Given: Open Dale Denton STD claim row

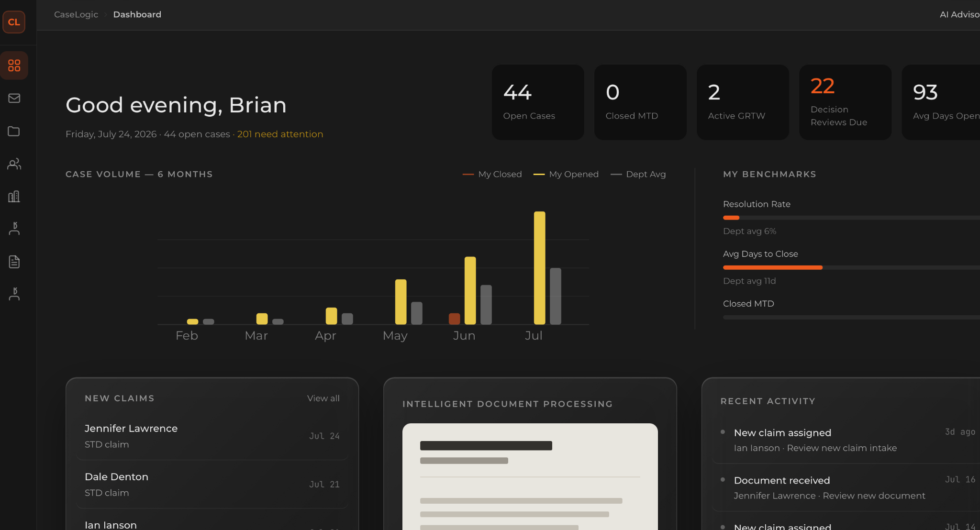Looking at the screenshot, I should click(x=212, y=485).
